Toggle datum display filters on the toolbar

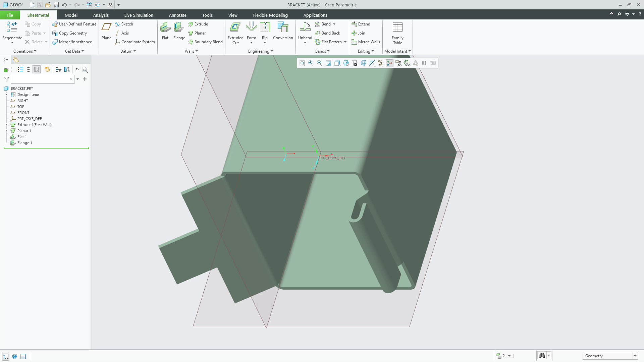[380, 63]
